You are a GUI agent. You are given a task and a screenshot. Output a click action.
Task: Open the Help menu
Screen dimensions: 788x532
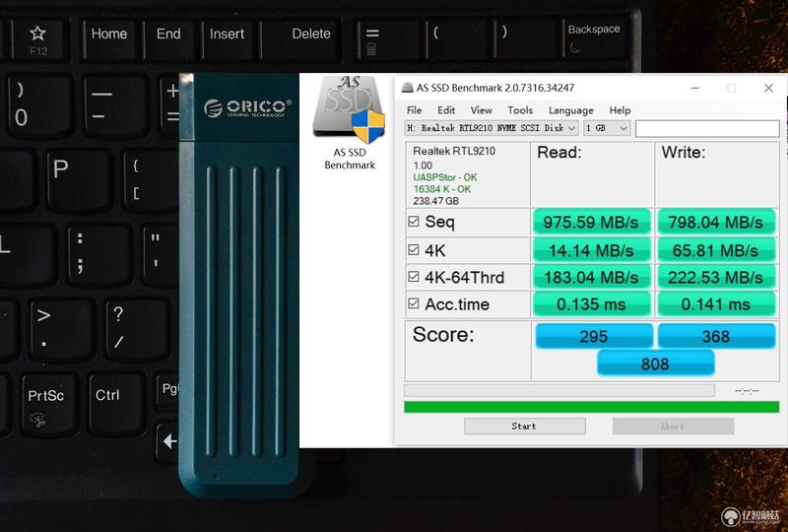(620, 110)
